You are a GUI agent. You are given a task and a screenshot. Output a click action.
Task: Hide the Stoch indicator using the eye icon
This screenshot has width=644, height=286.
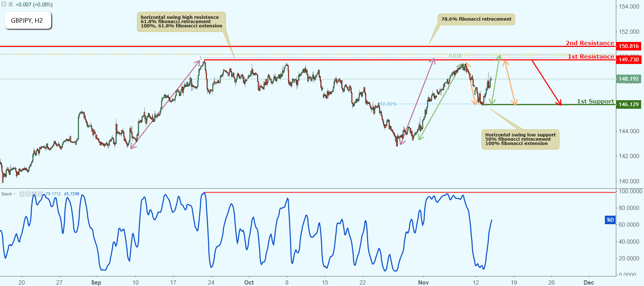pyautogui.click(x=22, y=194)
